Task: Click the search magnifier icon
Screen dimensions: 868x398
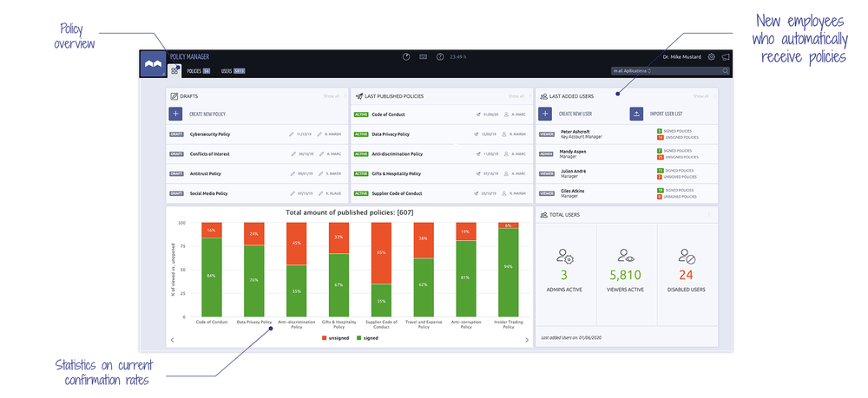Action: click(x=725, y=71)
